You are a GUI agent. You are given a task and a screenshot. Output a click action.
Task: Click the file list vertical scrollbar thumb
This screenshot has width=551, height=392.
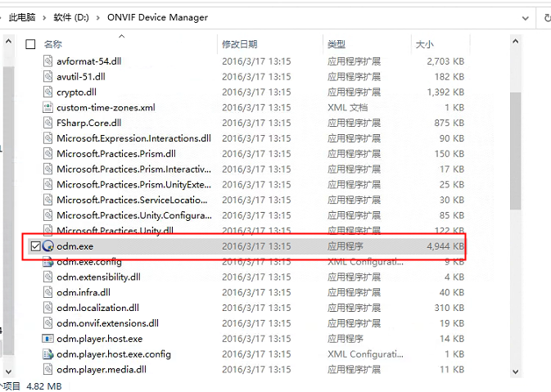tap(516, 151)
